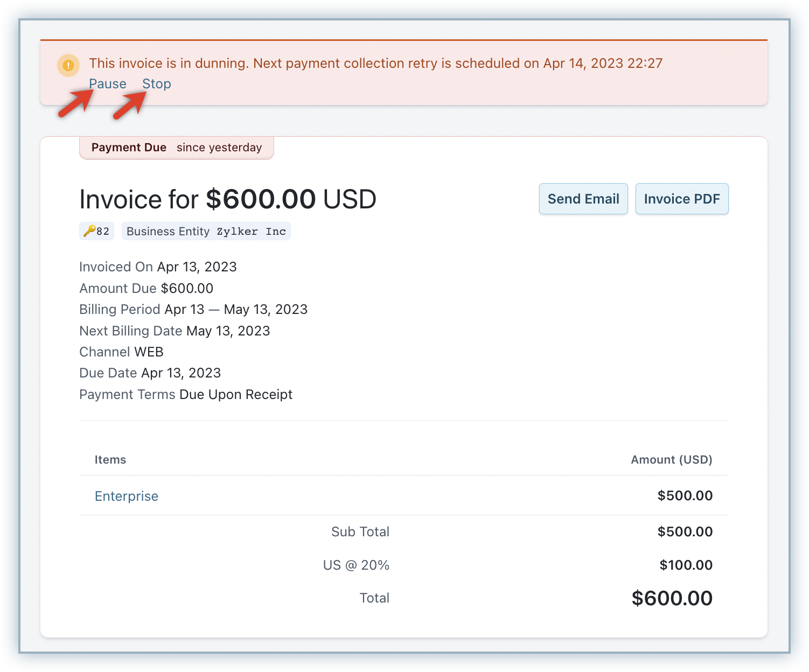Click the Payment Terms Due Upon Receipt line

coord(186,395)
